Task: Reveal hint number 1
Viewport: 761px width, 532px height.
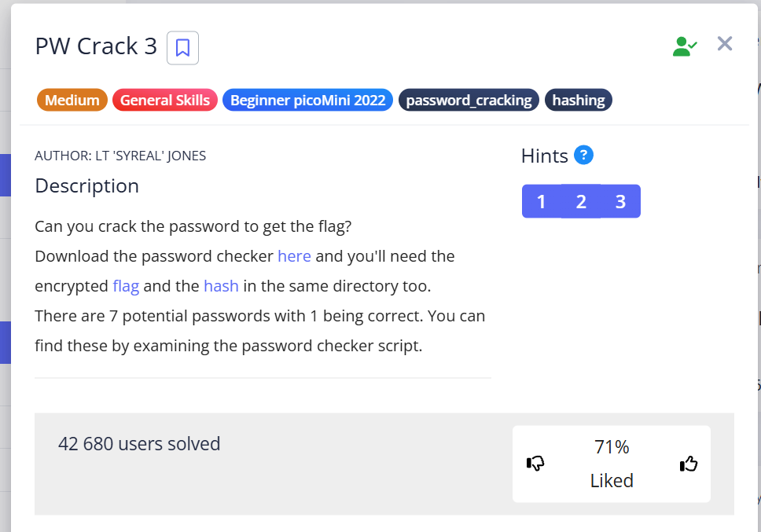Action: pos(541,201)
